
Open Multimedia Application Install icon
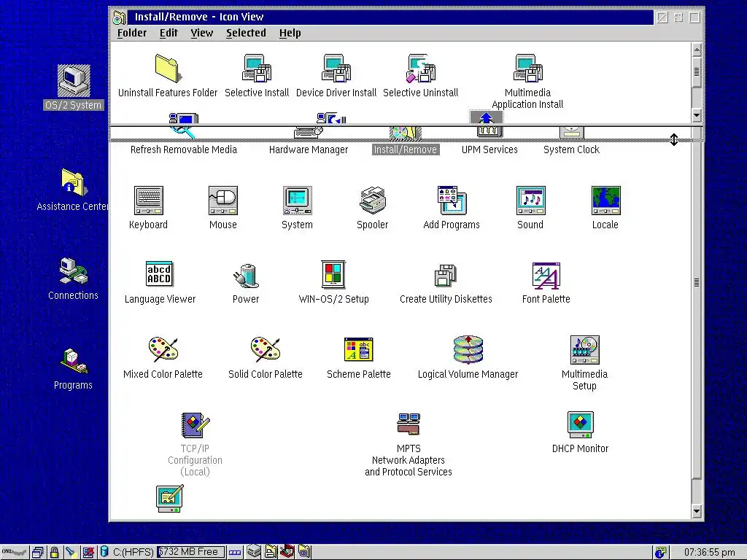coord(528,69)
